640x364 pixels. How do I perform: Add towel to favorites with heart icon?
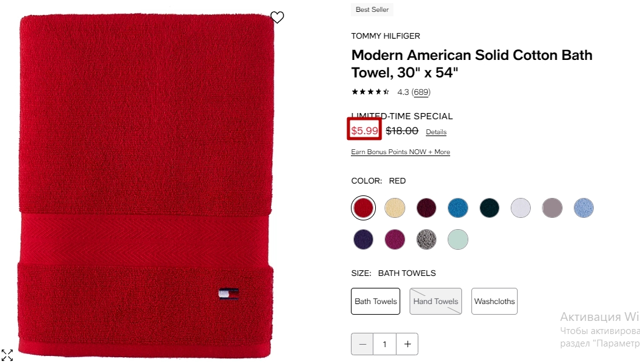coord(277,17)
